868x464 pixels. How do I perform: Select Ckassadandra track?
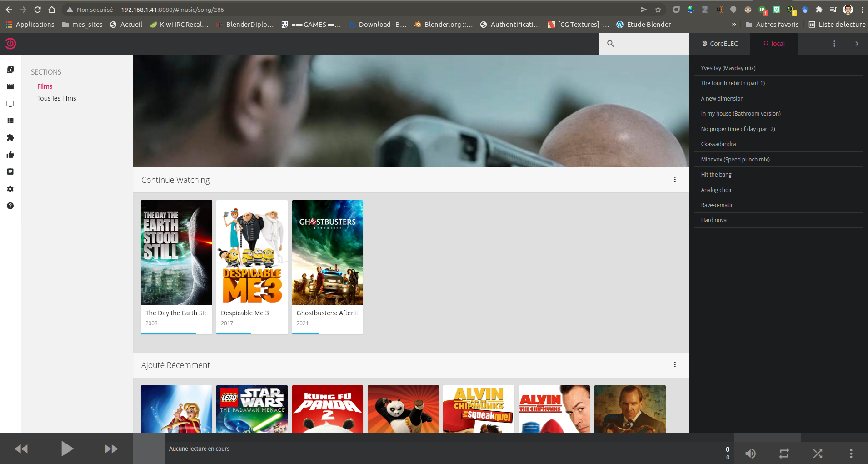[x=778, y=144]
